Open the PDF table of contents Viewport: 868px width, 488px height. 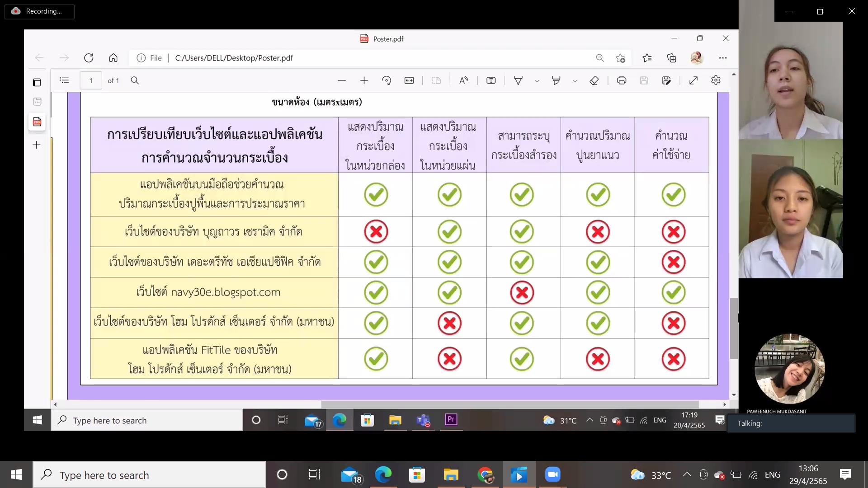tap(64, 80)
